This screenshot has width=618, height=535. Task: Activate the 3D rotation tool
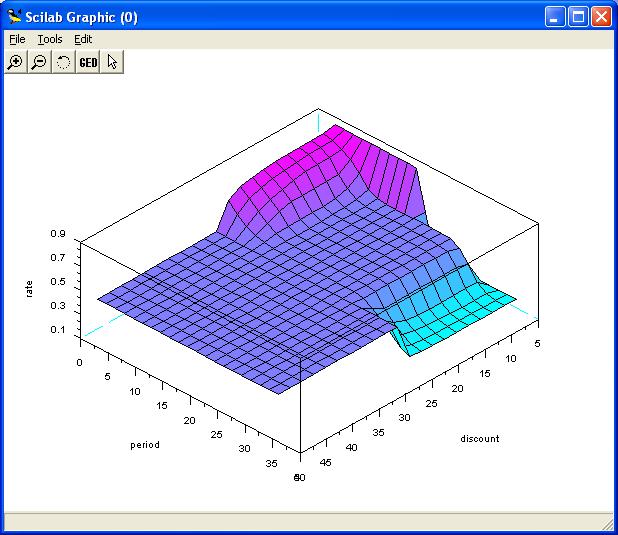(63, 62)
